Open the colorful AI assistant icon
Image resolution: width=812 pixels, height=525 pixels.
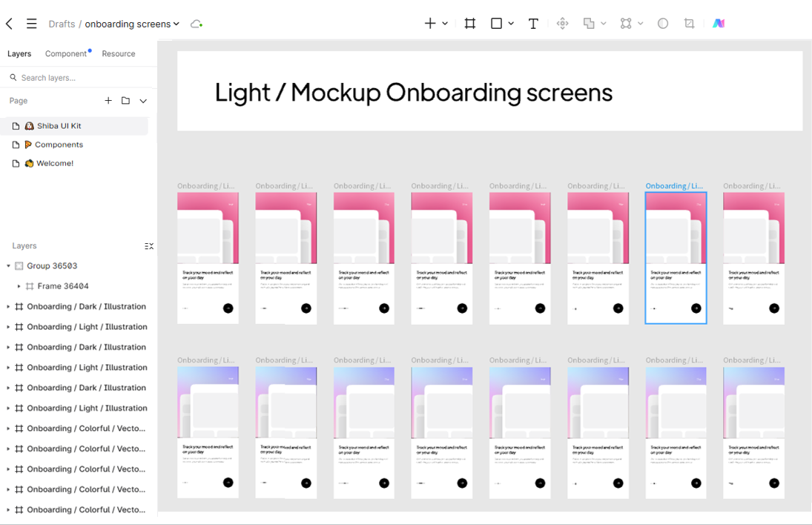click(719, 23)
